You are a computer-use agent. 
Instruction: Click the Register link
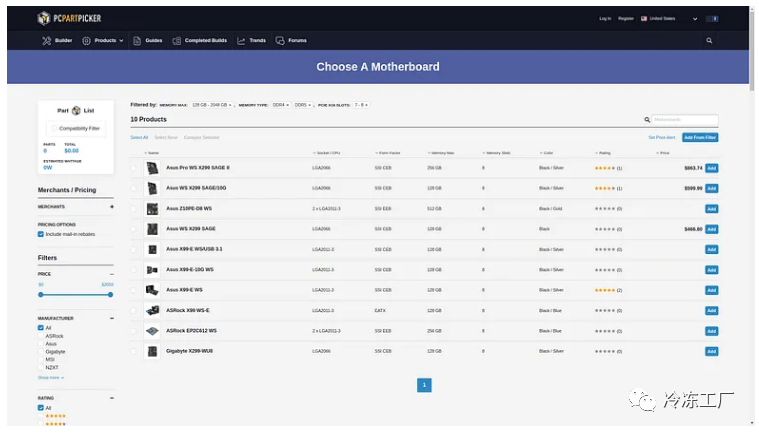click(626, 19)
